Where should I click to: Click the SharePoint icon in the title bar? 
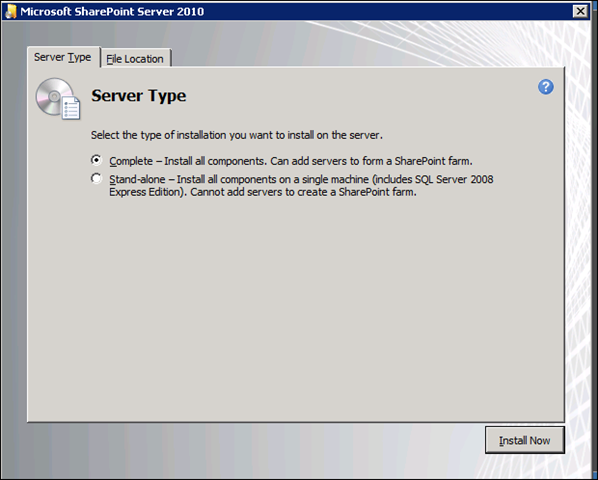pos(10,11)
